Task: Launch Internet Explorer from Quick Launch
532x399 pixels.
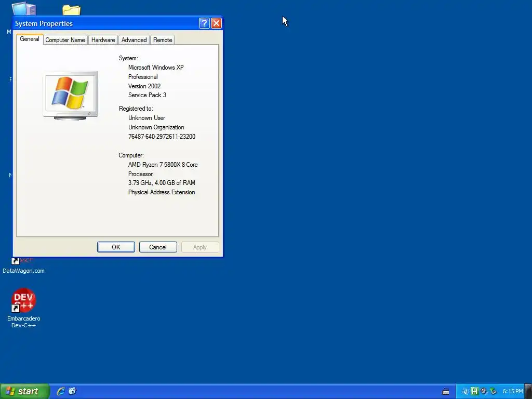Action: click(61, 391)
